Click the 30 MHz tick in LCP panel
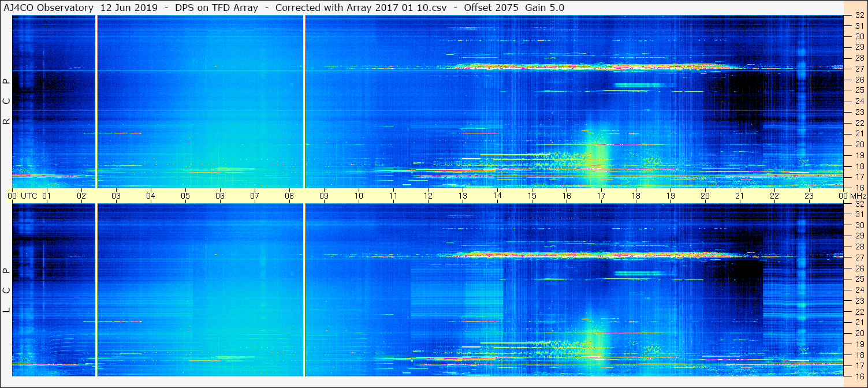868x388 pixels. tap(859, 225)
